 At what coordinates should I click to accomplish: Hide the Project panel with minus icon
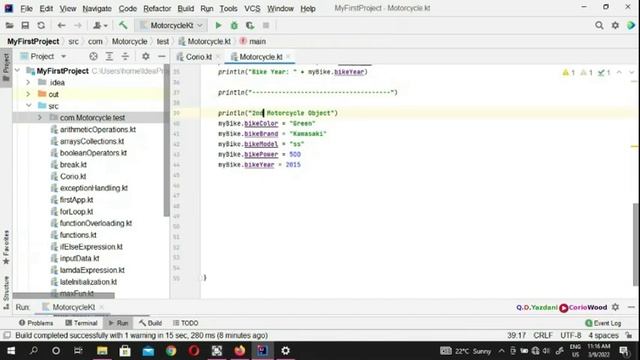pos(162,56)
